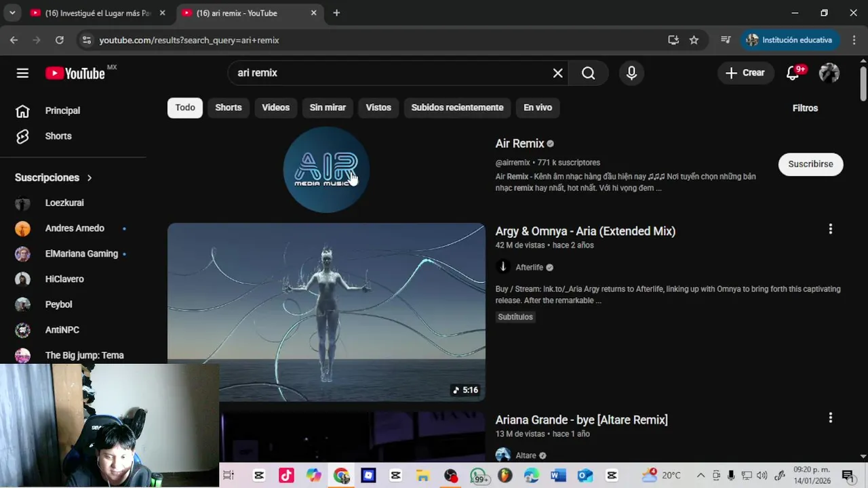Open the search tabs dropdown in Chrome

(12, 13)
